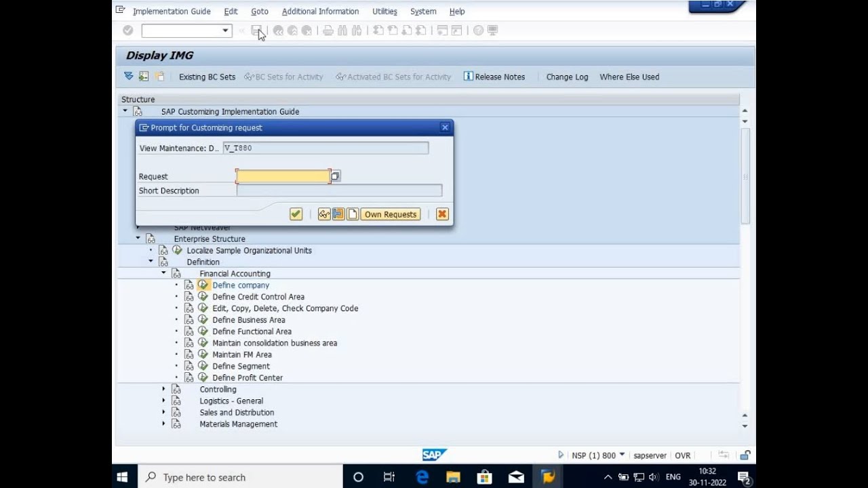868x488 pixels.
Task: Collapse the SAP Customizing Implementation Guide node
Action: [x=125, y=111]
